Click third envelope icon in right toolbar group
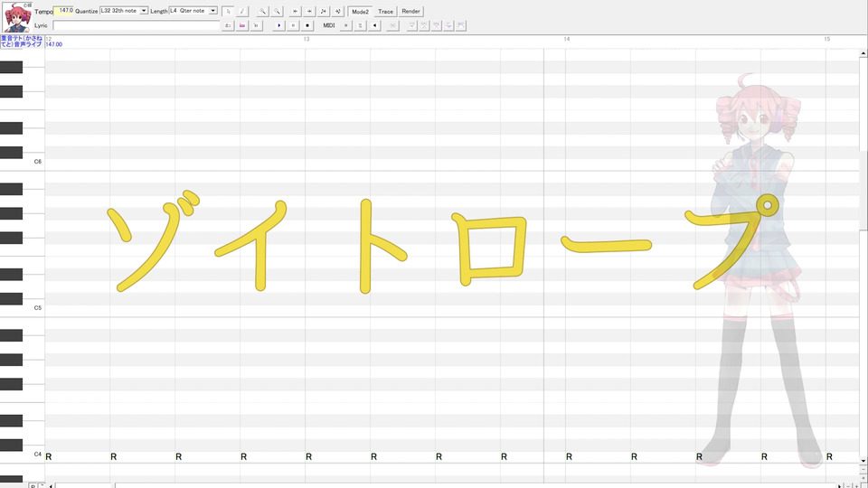The height and width of the screenshot is (488, 868). click(436, 25)
